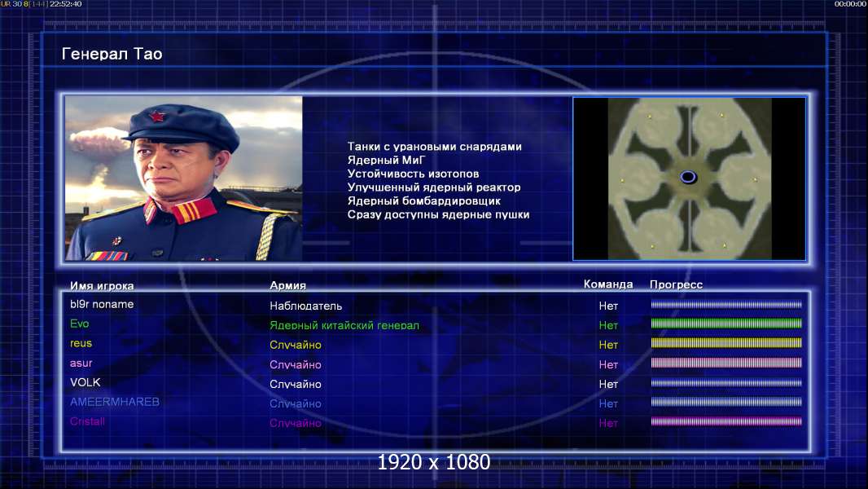868x489 pixels.
Task: Click Evo's green loading progress bar
Action: pyautogui.click(x=726, y=324)
